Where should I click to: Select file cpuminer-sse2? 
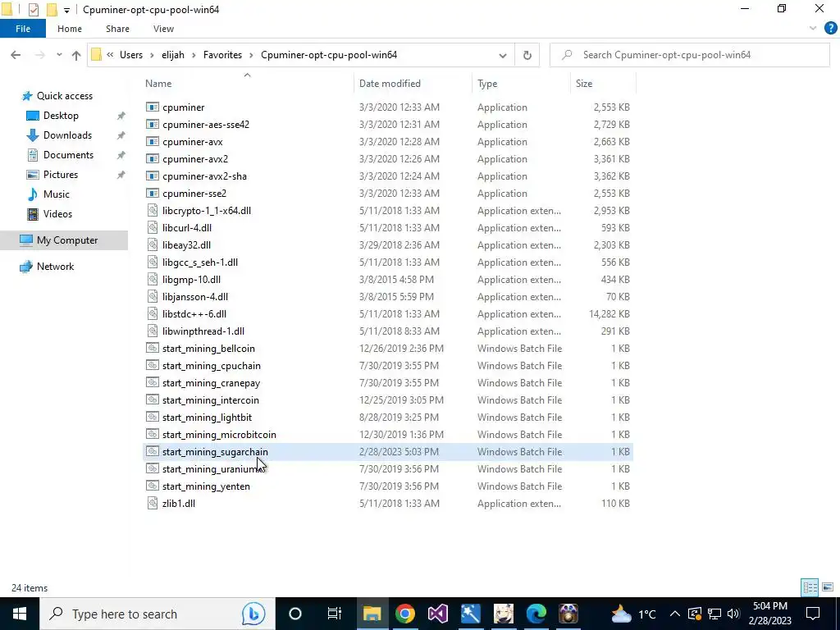tap(194, 194)
